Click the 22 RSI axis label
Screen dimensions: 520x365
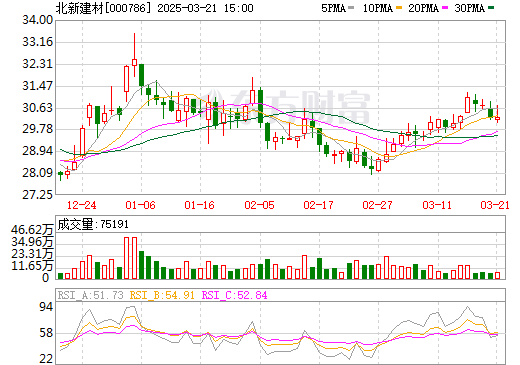[x=46, y=359]
